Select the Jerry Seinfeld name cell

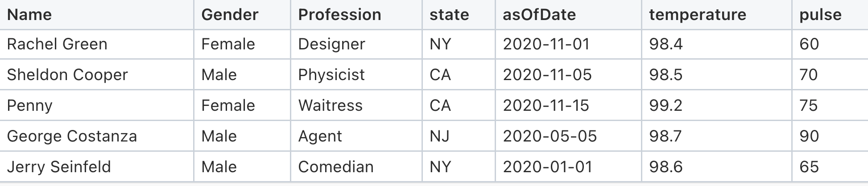59,167
